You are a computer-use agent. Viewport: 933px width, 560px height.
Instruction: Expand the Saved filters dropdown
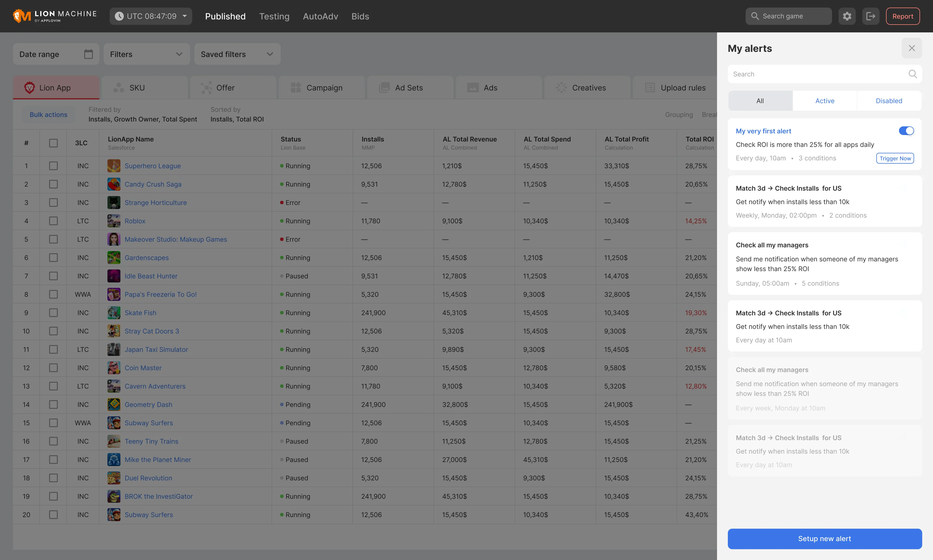pyautogui.click(x=237, y=54)
